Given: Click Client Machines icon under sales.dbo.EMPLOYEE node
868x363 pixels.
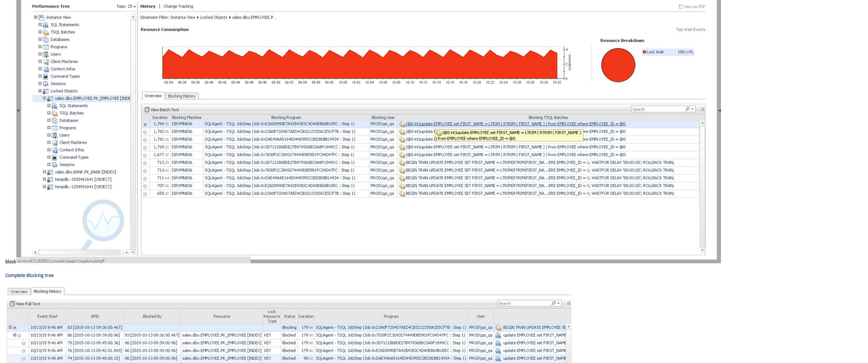Looking at the screenshot, I should click(55, 143).
